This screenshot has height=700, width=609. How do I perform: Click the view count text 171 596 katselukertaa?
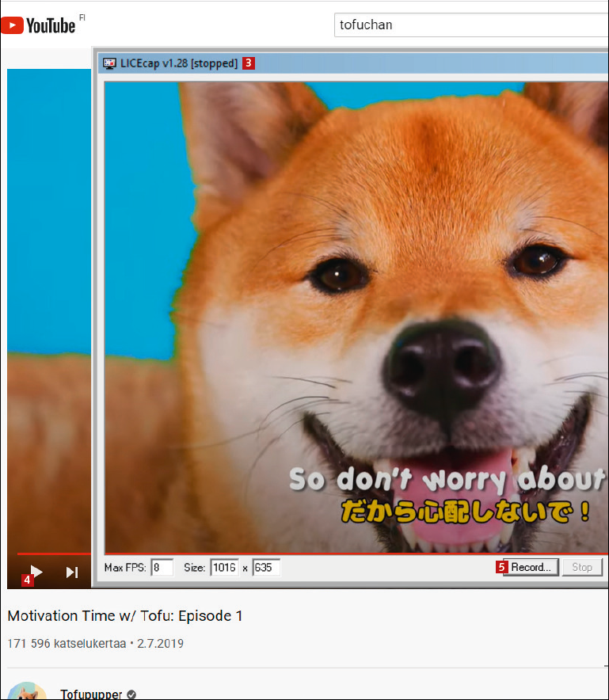point(67,643)
